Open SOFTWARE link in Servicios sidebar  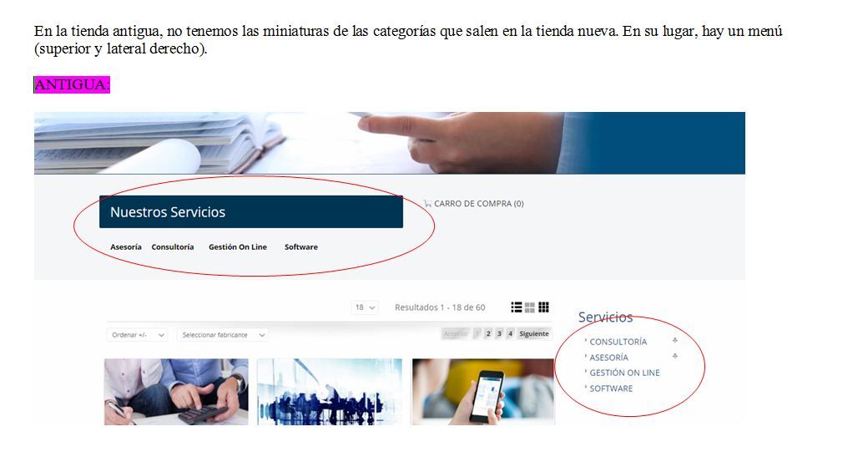tap(611, 389)
